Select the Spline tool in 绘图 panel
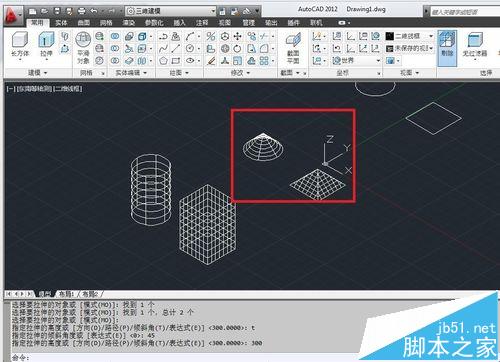 click(163, 49)
